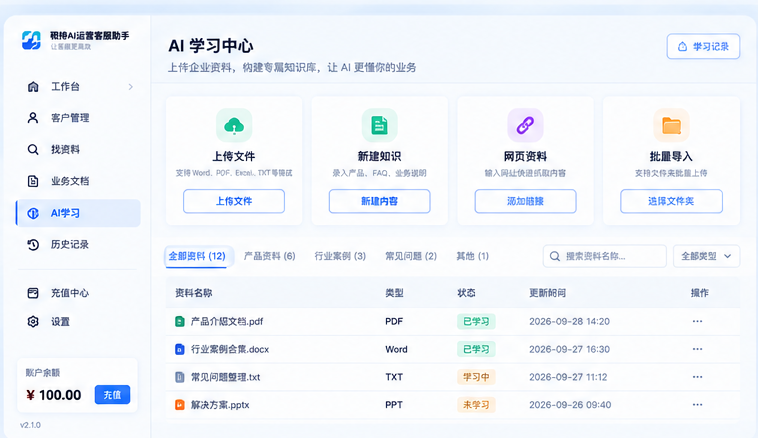Click the icon inside 学习记录 button
758x438 pixels.
682,46
